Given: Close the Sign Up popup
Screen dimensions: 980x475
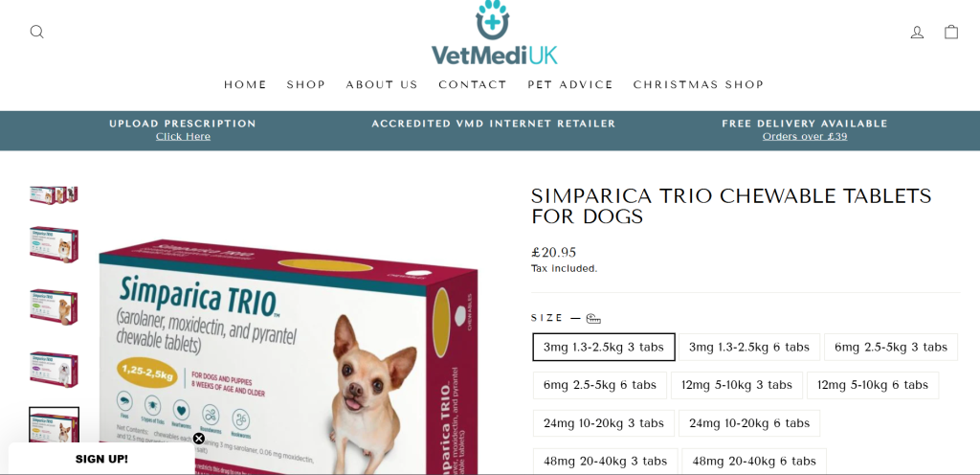Looking at the screenshot, I should (199, 439).
